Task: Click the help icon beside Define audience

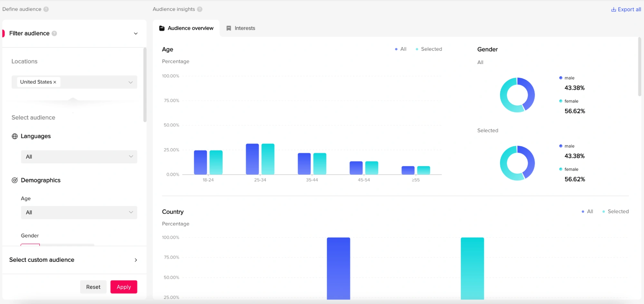Action: pos(46,9)
